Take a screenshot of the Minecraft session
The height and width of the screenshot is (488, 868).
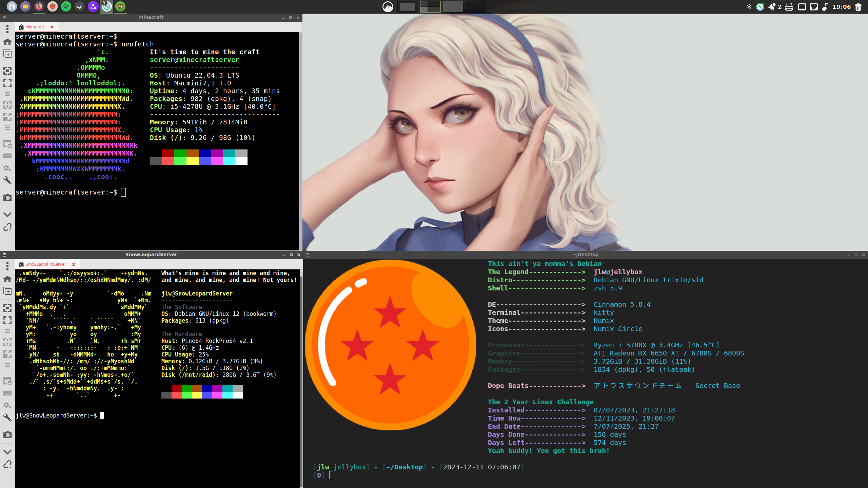(x=7, y=198)
